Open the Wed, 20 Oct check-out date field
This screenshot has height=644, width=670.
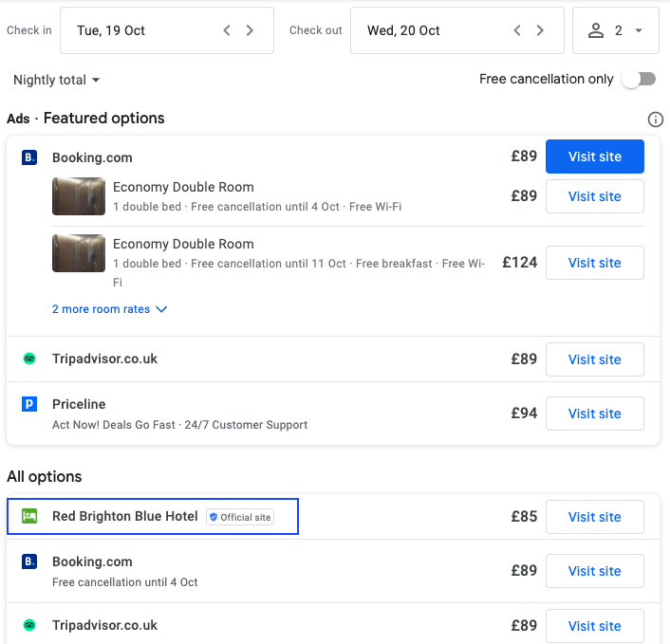tap(427, 30)
